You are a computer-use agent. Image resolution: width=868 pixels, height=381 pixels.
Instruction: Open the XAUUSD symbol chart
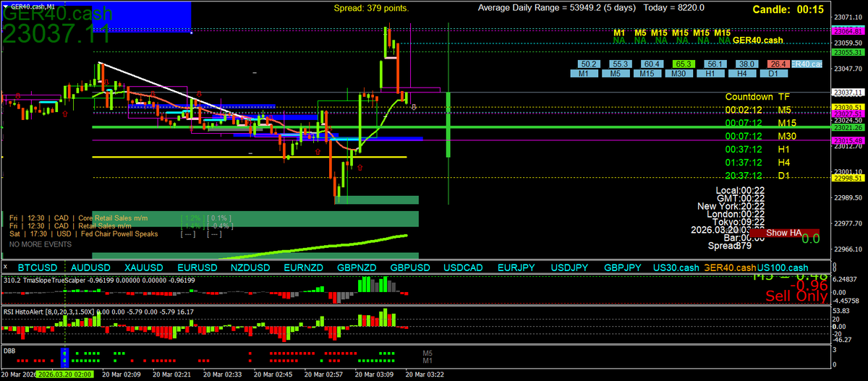(x=143, y=267)
